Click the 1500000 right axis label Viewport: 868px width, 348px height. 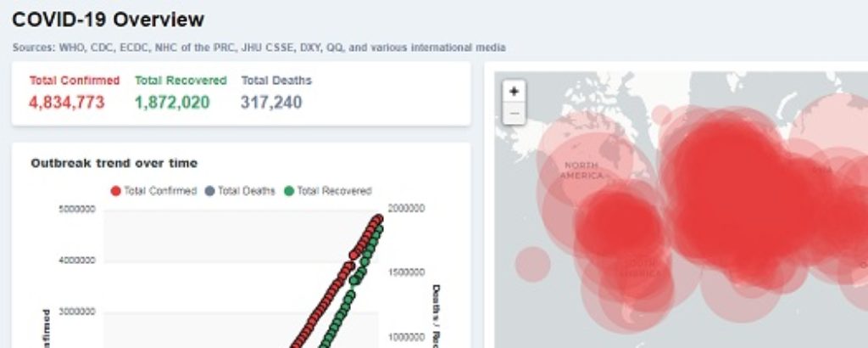point(406,272)
